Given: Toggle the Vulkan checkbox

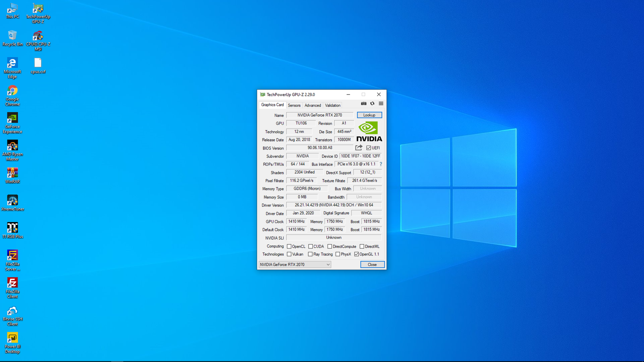Looking at the screenshot, I should coord(289,254).
